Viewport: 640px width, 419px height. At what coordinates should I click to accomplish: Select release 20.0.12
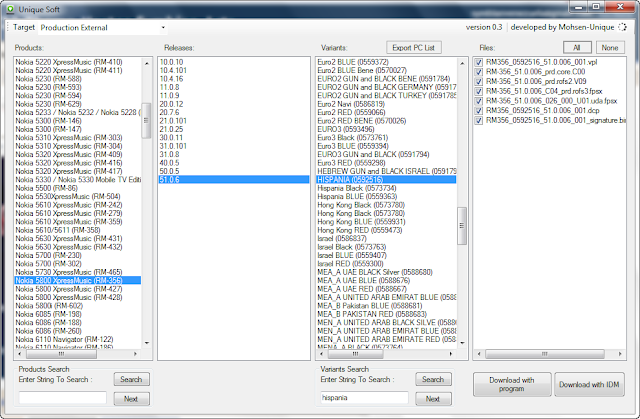[171, 104]
